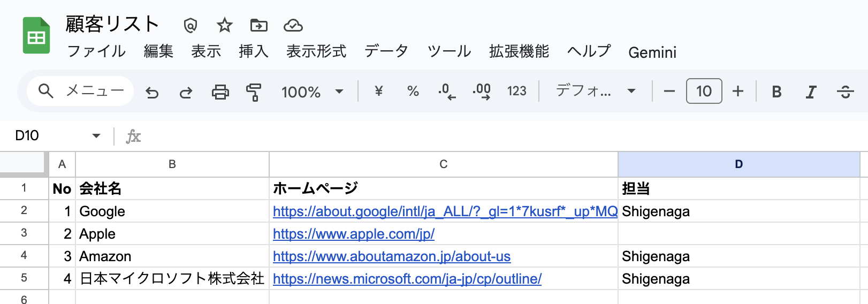868x304 pixels.
Task: Select the paint format roller tool
Action: pyautogui.click(x=254, y=92)
